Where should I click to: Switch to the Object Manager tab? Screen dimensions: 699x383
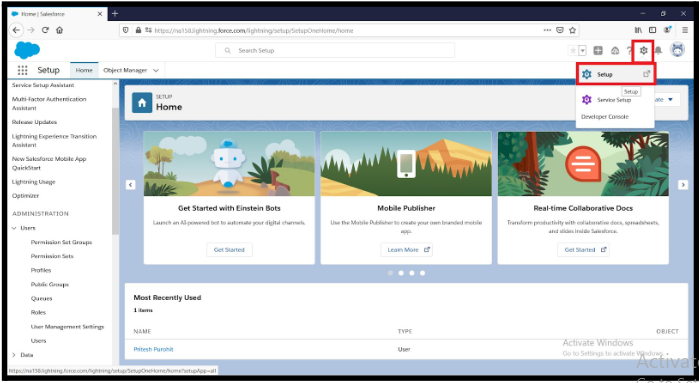point(125,70)
